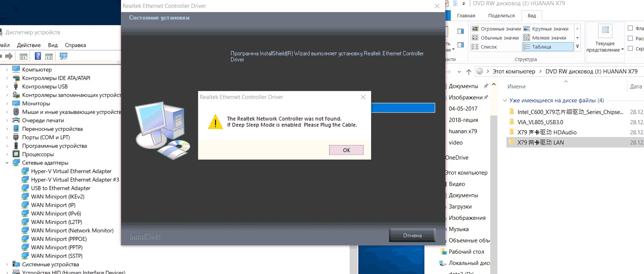Choose Огромные значки view layout
This screenshot has width=644, height=274.
coord(496,29)
